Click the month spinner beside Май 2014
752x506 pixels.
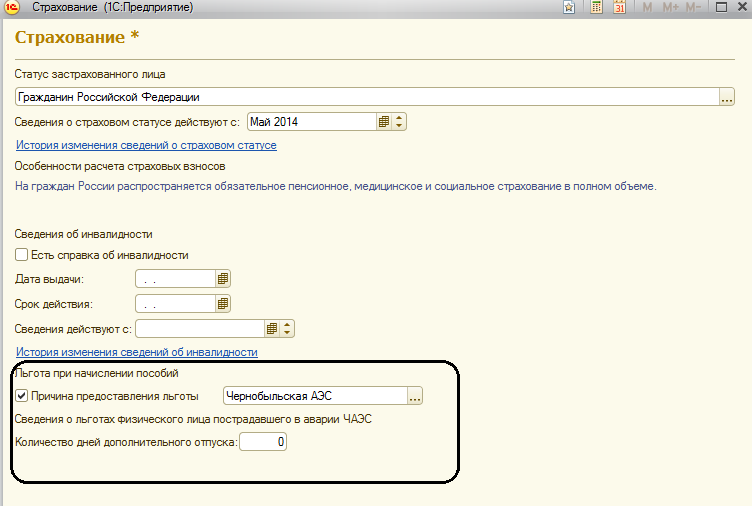[x=399, y=122]
